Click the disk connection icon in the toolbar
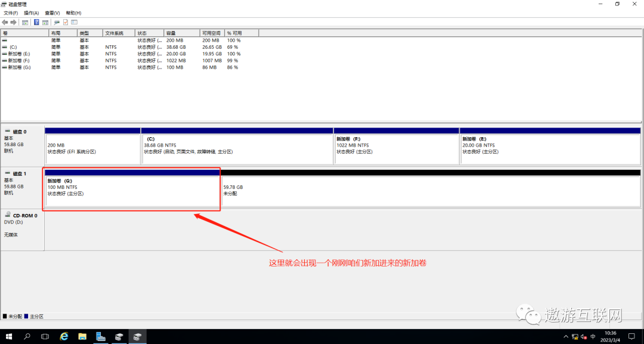 [x=57, y=22]
